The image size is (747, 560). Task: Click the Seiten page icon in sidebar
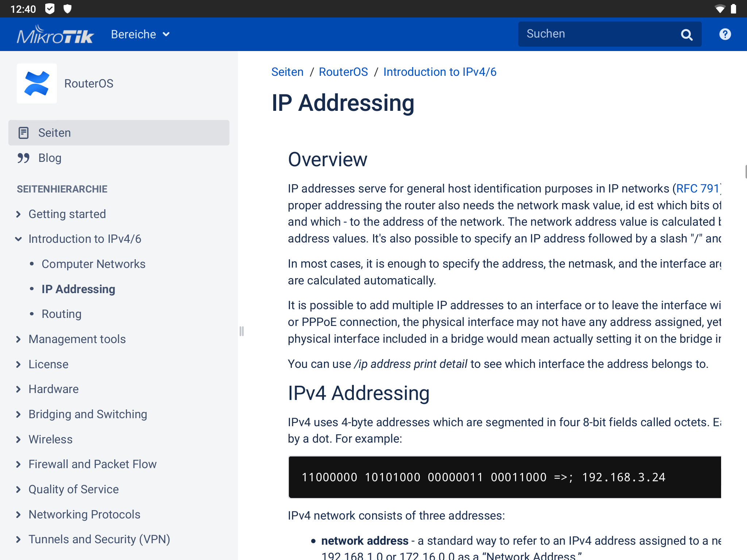coord(24,133)
